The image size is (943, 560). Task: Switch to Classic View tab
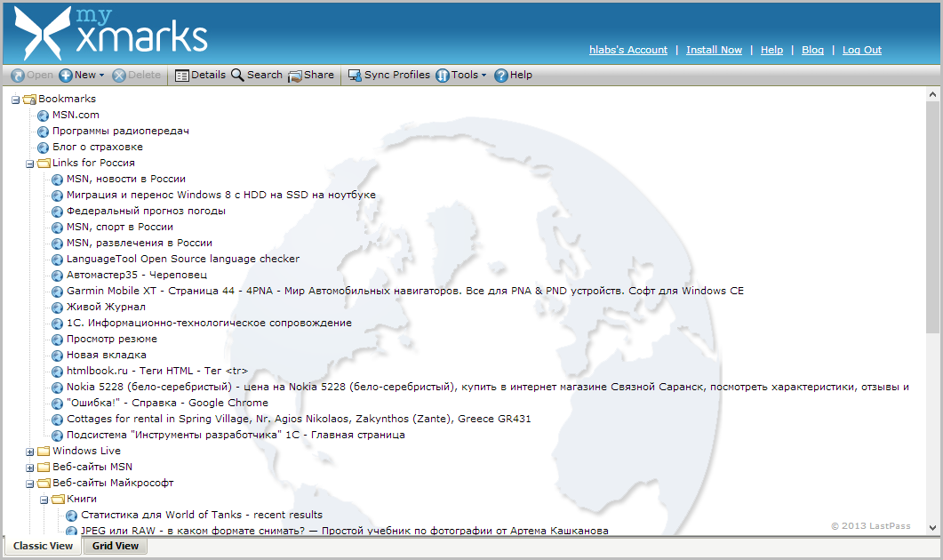coord(43,546)
